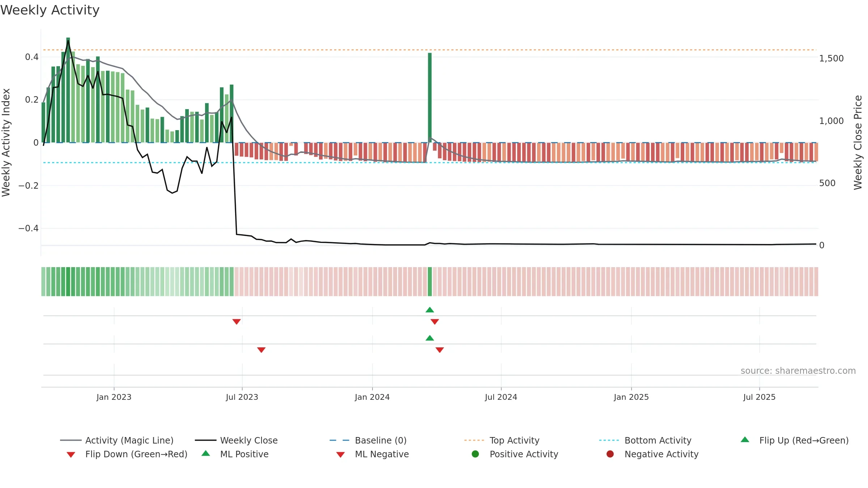The width and height of the screenshot is (868, 488).
Task: Click the source: sharemaestro.com text
Action: click(x=798, y=371)
